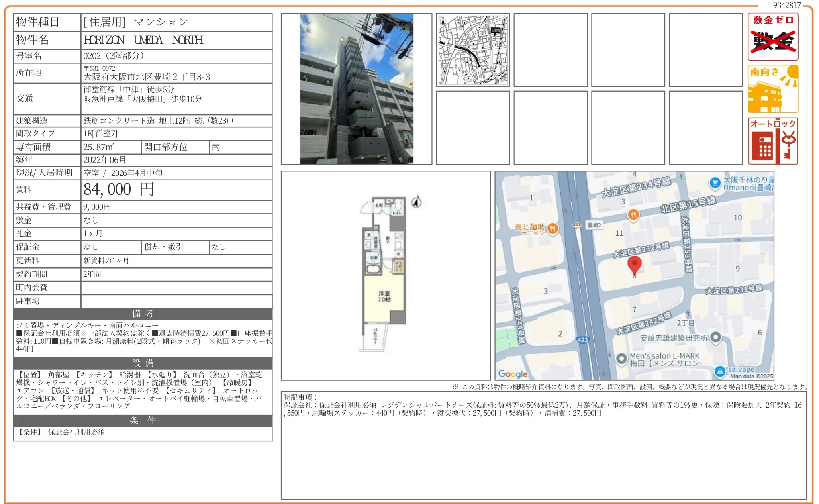Click the 設備 section header
The width and height of the screenshot is (819, 504).
point(143,363)
